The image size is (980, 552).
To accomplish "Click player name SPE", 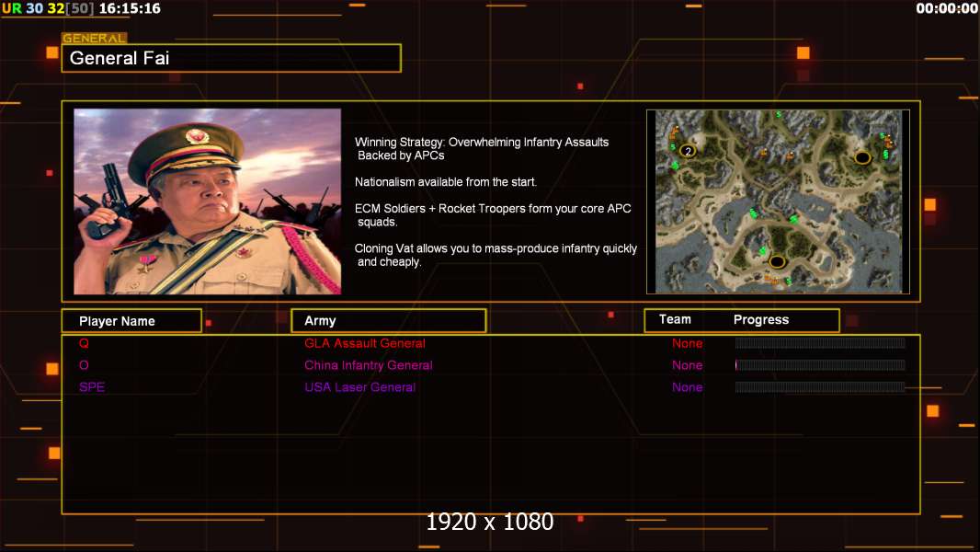I will [92, 387].
